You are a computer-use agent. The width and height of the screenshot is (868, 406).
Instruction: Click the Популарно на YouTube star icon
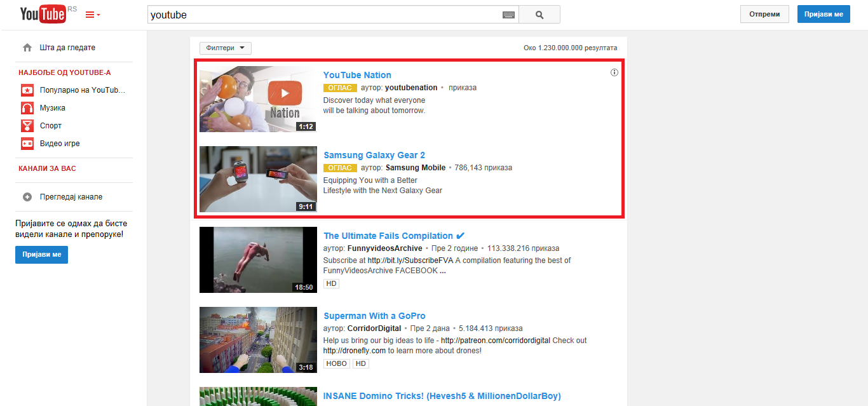27,90
